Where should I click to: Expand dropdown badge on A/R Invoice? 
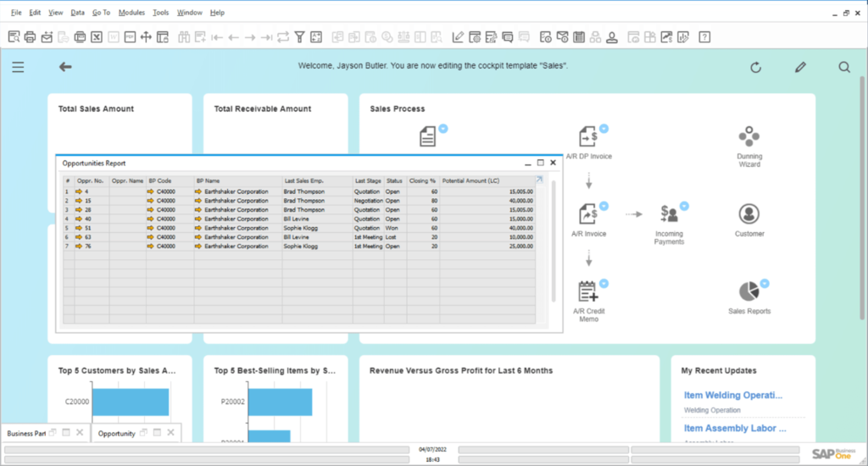[604, 206]
